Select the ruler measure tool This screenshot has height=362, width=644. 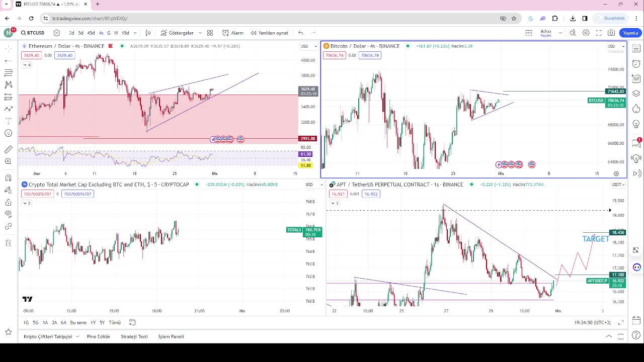coord(8,149)
